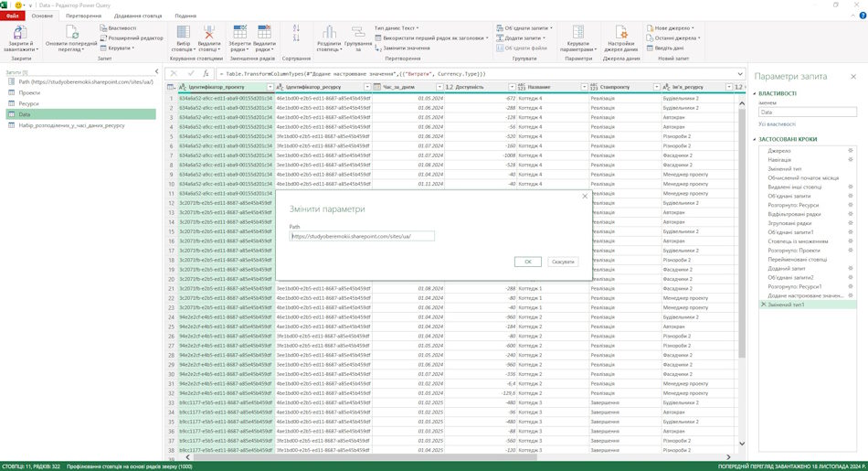The width and height of the screenshot is (868, 471).
Task: Switch to Перетворення tab
Action: [x=83, y=16]
